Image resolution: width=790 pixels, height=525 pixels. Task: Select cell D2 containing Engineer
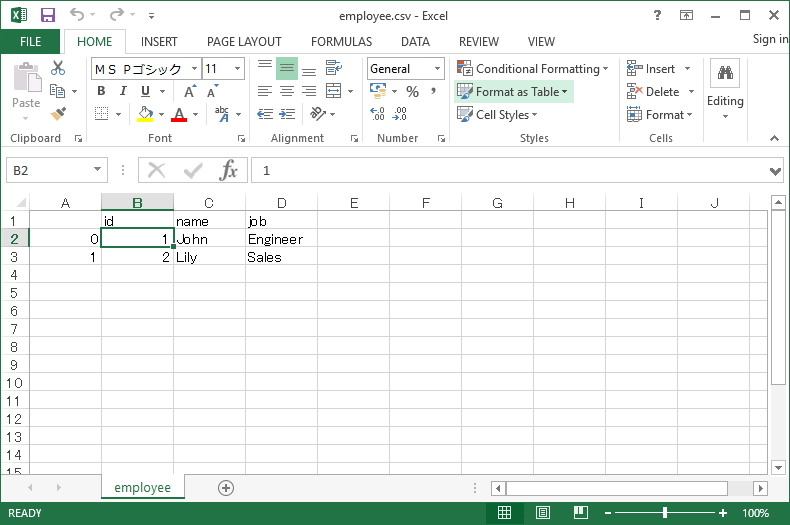click(x=281, y=239)
